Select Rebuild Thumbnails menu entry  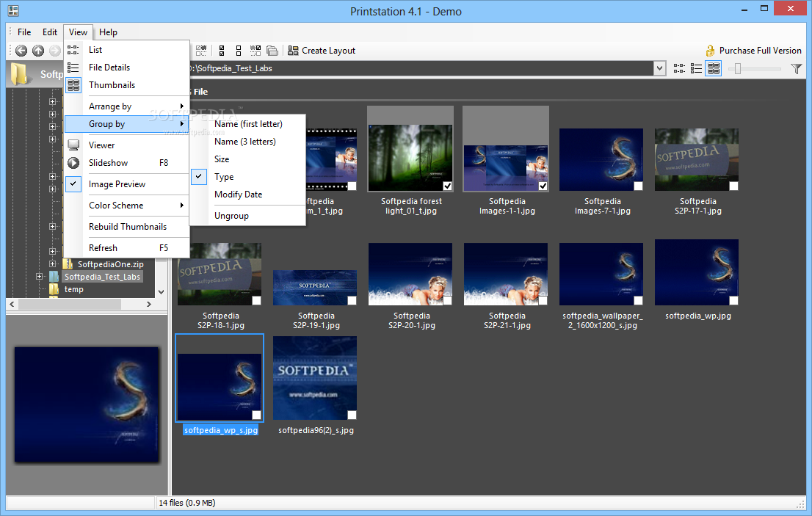(126, 227)
